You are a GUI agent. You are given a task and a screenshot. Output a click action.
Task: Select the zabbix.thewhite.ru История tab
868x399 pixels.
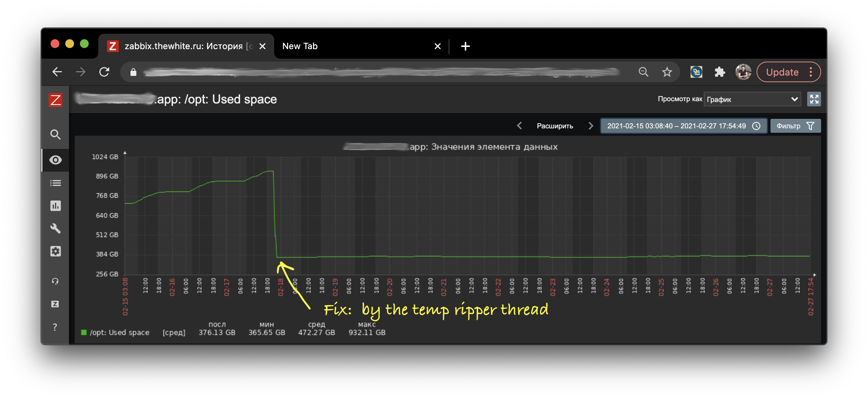[x=183, y=46]
